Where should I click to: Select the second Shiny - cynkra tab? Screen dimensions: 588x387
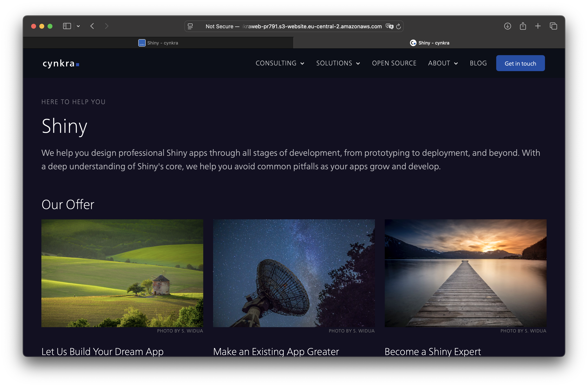[429, 43]
